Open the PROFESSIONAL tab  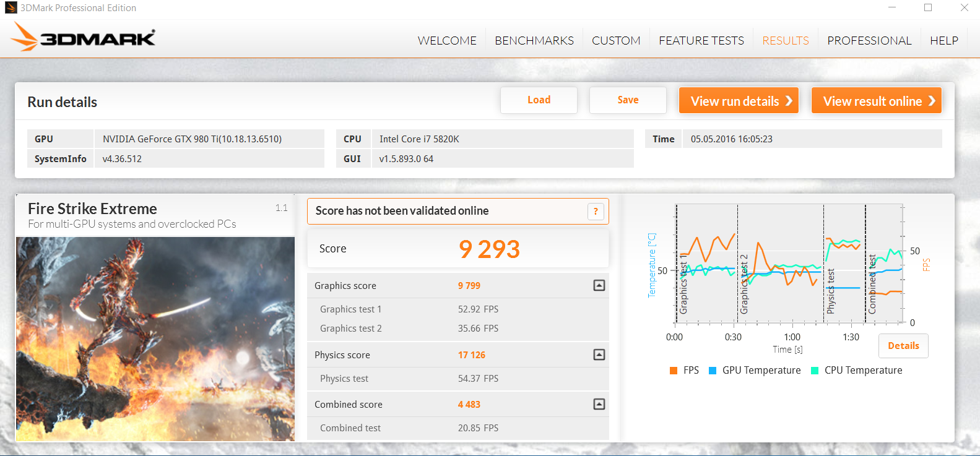[x=869, y=40]
